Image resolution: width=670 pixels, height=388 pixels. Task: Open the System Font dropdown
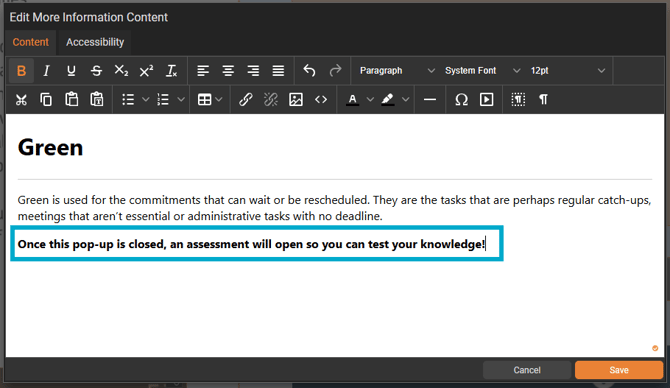point(482,71)
